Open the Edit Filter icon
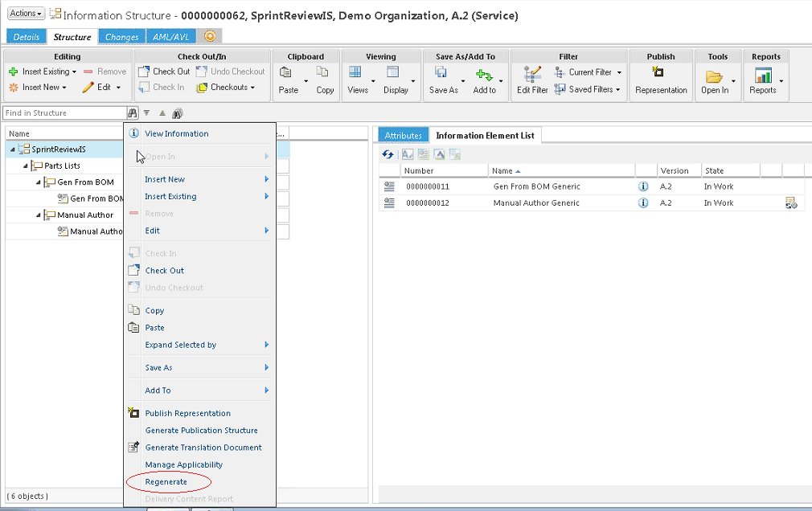 coord(532,74)
